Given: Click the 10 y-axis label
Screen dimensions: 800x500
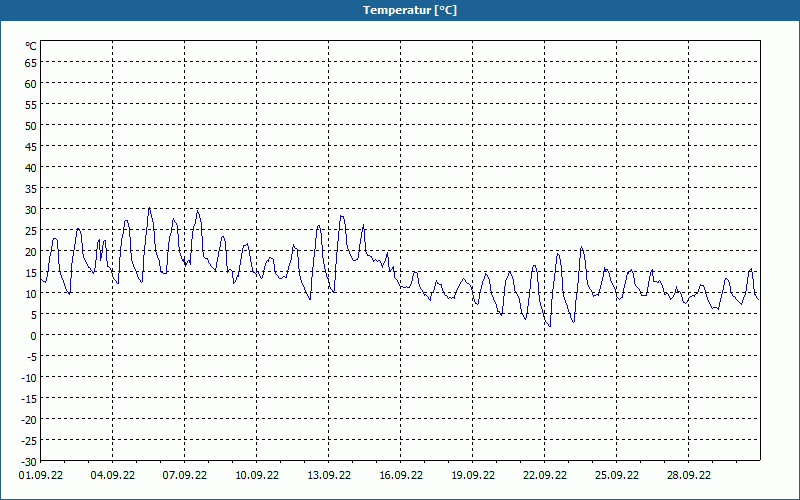Looking at the screenshot, I should click(x=31, y=294).
